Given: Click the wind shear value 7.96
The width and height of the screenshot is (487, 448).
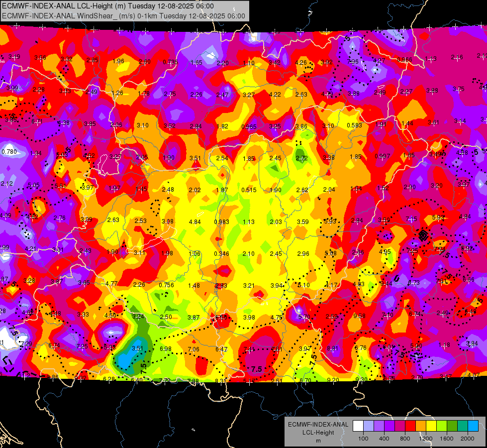Looking at the screenshot, I should [x=353, y=62].
